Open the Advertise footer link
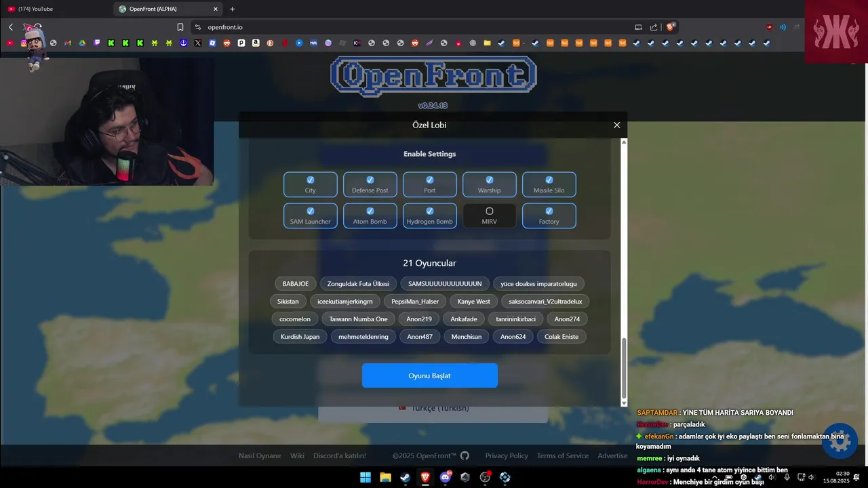The width and height of the screenshot is (868, 488). point(612,455)
